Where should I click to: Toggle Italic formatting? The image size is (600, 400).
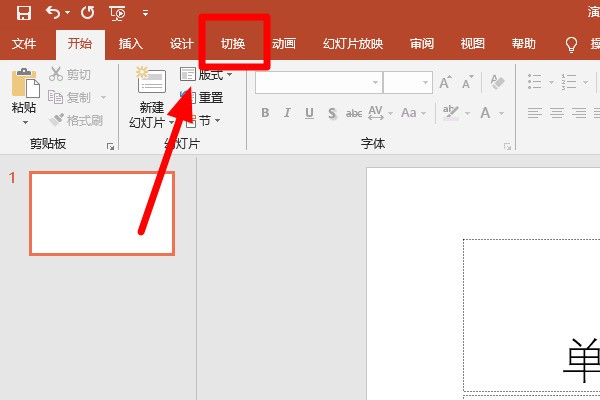coord(287,113)
